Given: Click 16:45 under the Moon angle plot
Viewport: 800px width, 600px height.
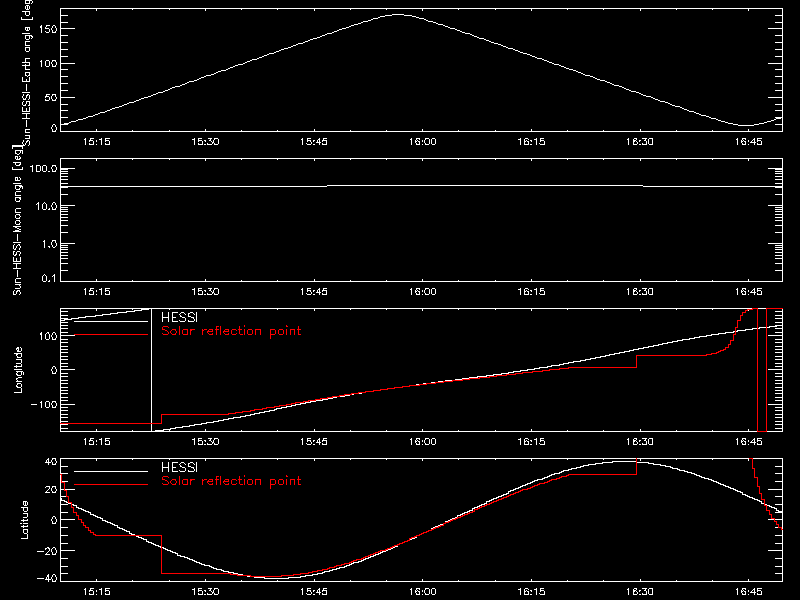Looking at the screenshot, I should (748, 292).
